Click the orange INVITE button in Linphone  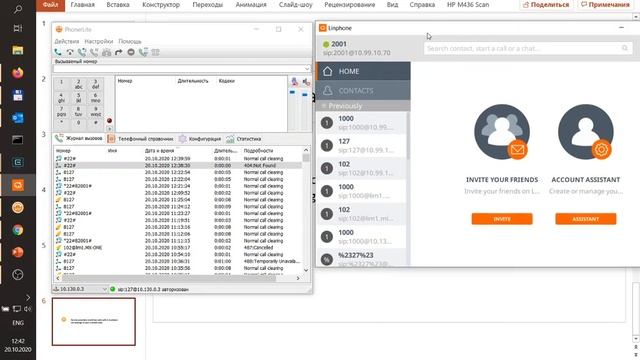click(x=502, y=219)
